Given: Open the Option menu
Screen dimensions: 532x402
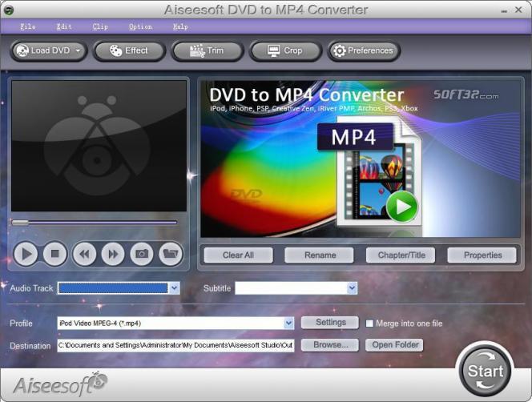Looking at the screenshot, I should 140,26.
